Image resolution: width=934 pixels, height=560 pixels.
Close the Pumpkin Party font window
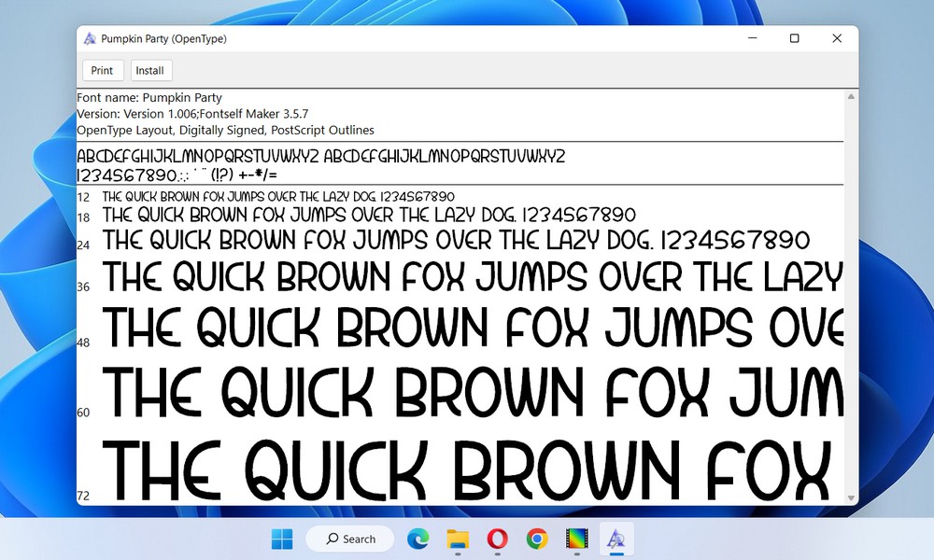(837, 38)
